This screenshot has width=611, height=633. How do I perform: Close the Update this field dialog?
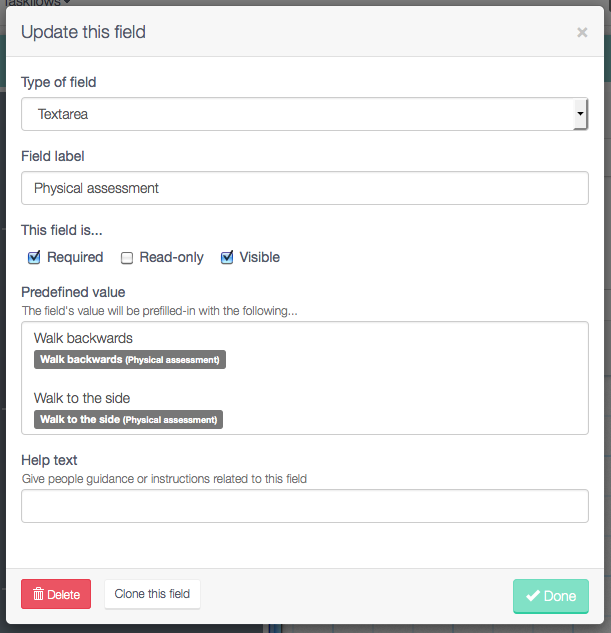(x=582, y=32)
